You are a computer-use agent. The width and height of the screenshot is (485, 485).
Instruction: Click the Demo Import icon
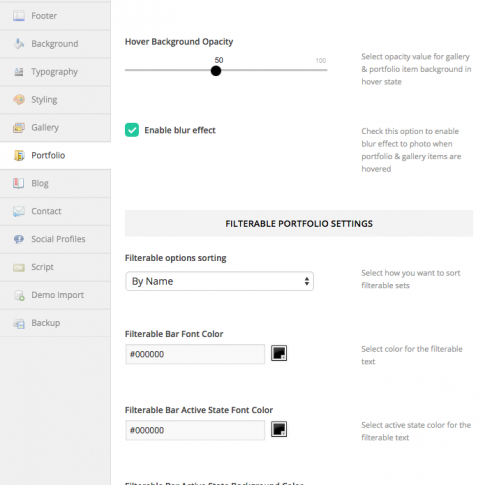pyautogui.click(x=19, y=295)
